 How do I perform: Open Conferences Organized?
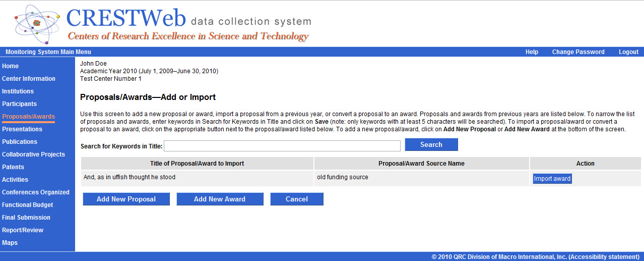[x=36, y=192]
